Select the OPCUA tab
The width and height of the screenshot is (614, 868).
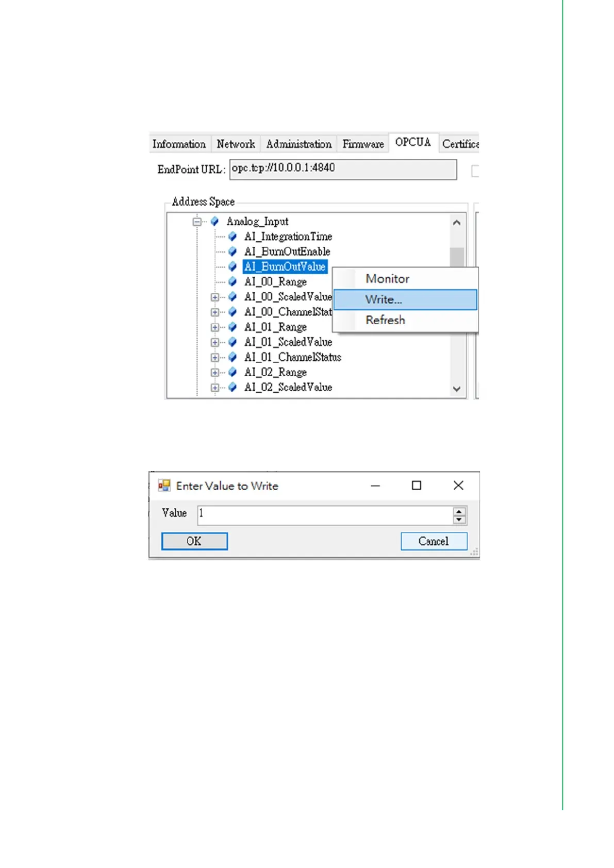point(413,142)
